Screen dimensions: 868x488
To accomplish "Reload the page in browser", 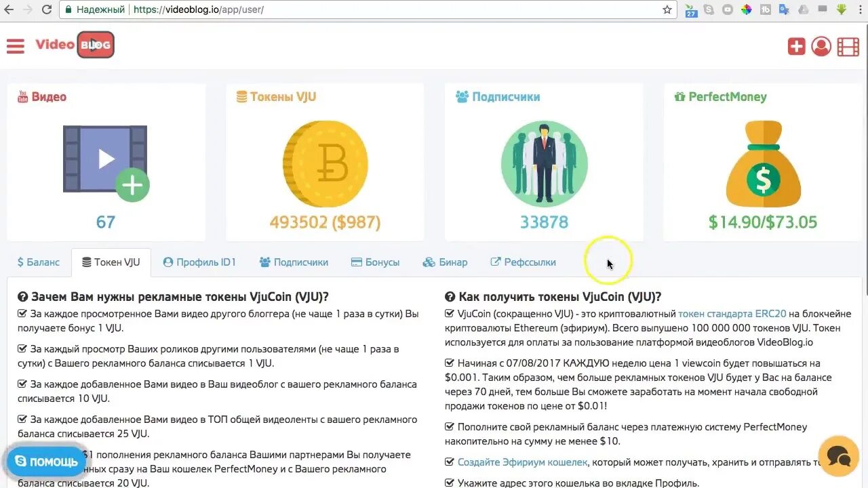I will (47, 9).
